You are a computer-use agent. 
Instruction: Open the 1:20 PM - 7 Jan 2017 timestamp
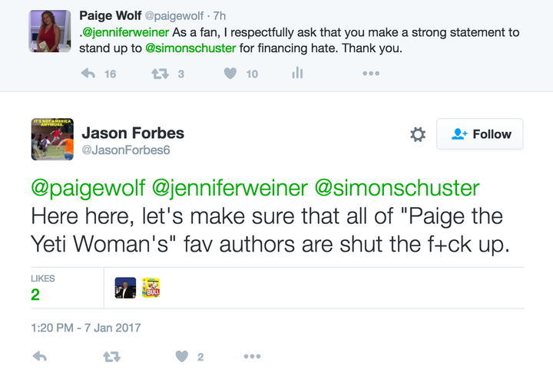(x=86, y=328)
